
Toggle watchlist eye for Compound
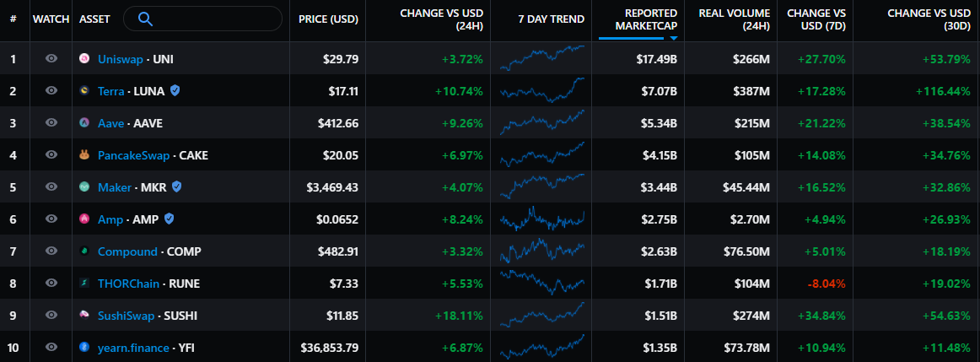pos(51,251)
